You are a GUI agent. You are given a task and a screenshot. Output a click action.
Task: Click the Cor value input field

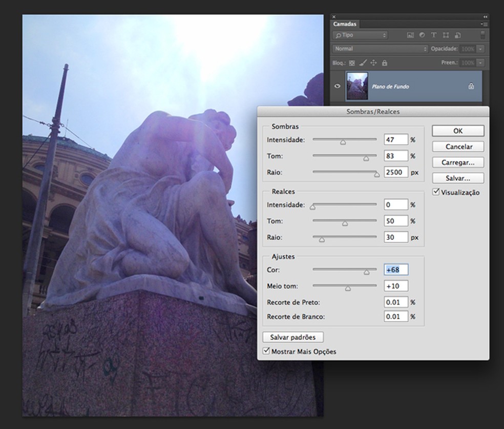[x=395, y=270]
